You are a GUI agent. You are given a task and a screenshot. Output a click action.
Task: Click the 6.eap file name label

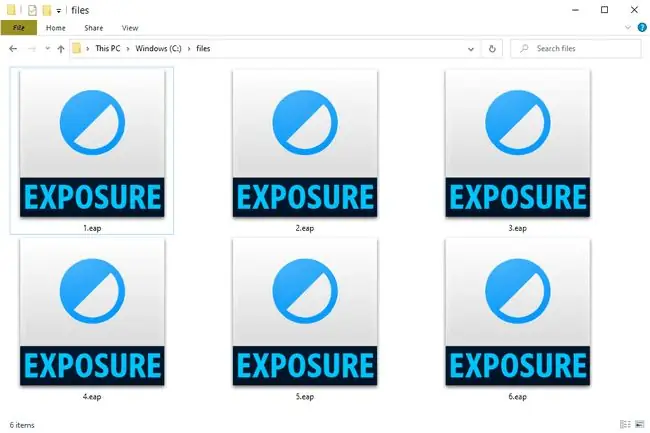[517, 397]
